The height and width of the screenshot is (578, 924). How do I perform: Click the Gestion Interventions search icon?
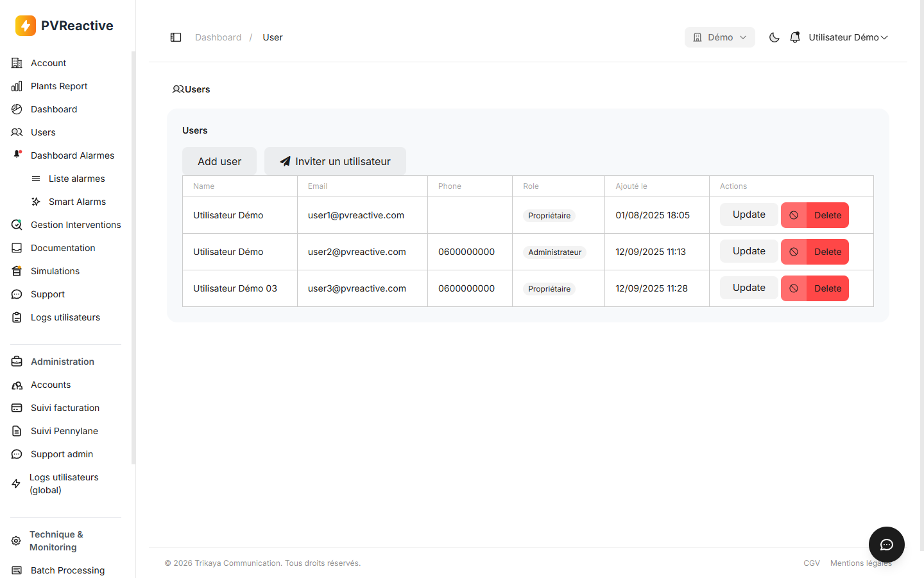click(x=17, y=225)
